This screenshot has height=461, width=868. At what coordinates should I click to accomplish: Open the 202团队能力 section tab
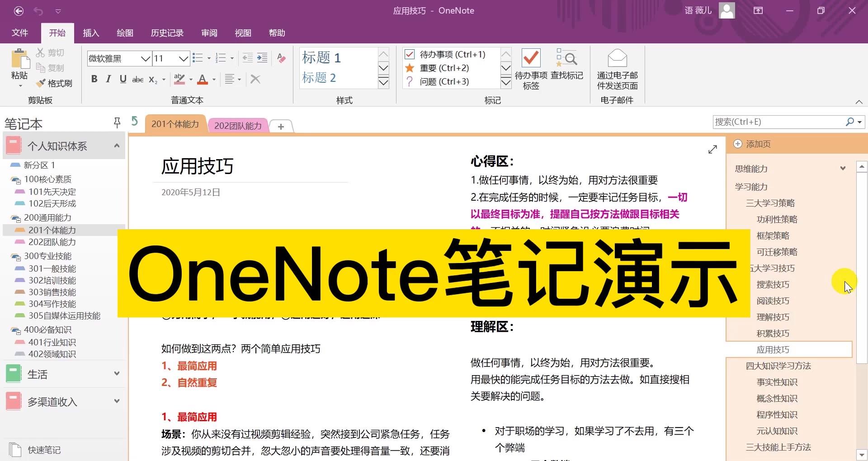[238, 126]
